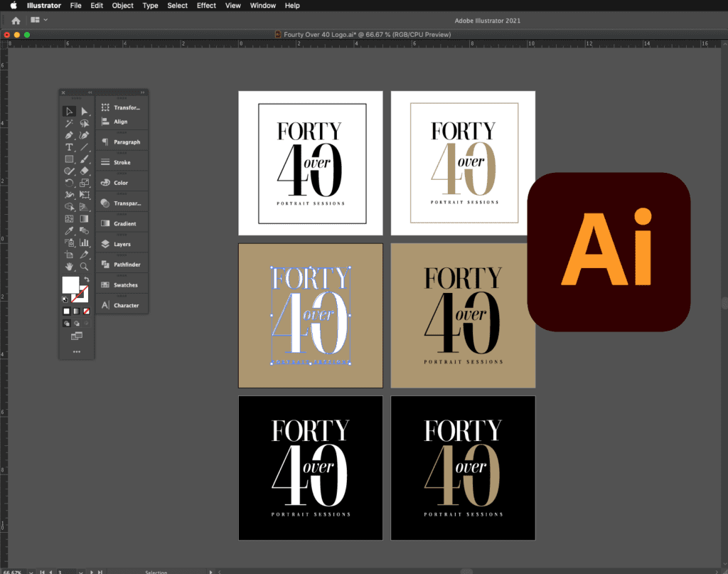This screenshot has width=728, height=574.
Task: Open the Layers panel
Action: pos(122,243)
